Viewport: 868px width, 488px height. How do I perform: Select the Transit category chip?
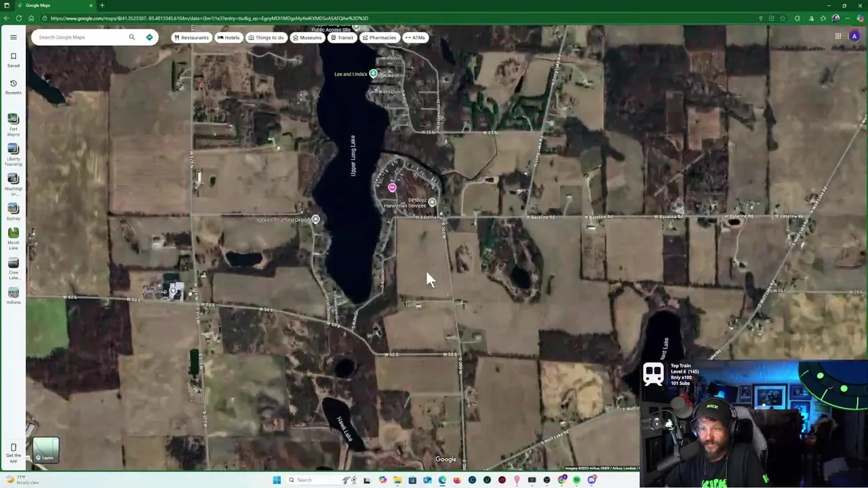(342, 37)
